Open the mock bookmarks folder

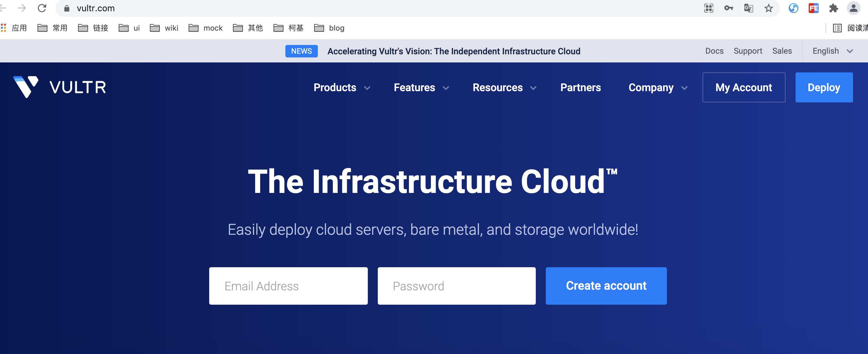pos(206,28)
